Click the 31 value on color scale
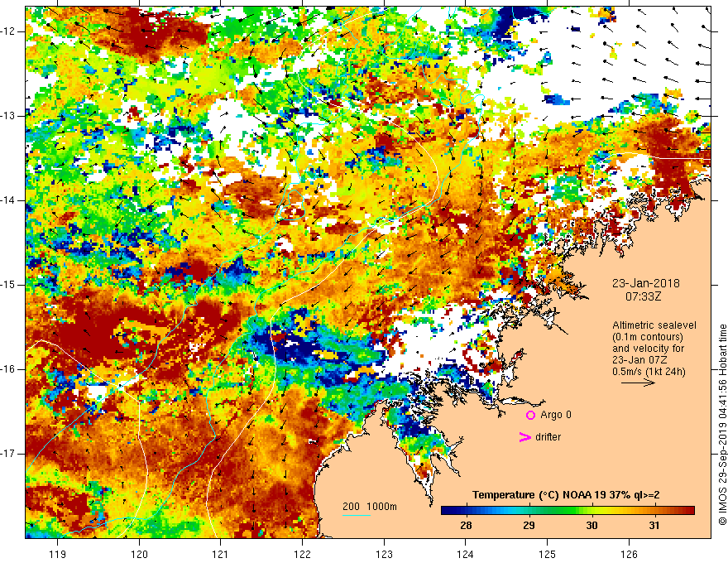The image size is (728, 563). pos(654,526)
